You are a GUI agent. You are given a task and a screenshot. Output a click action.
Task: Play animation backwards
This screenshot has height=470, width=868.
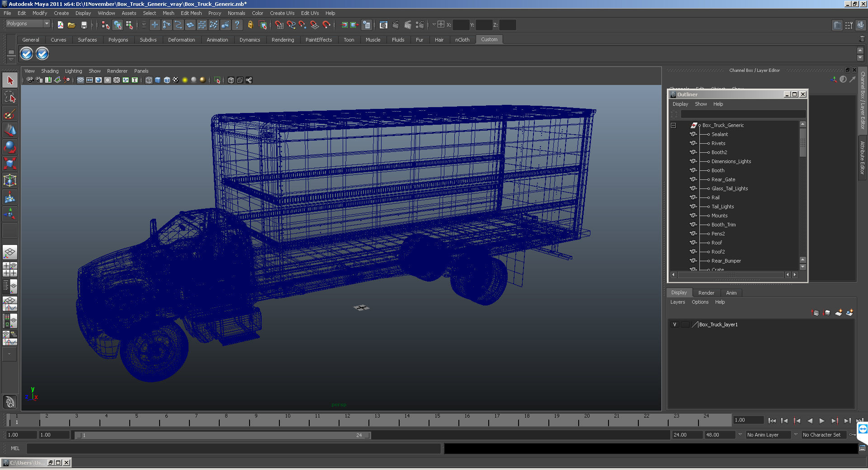pos(810,421)
